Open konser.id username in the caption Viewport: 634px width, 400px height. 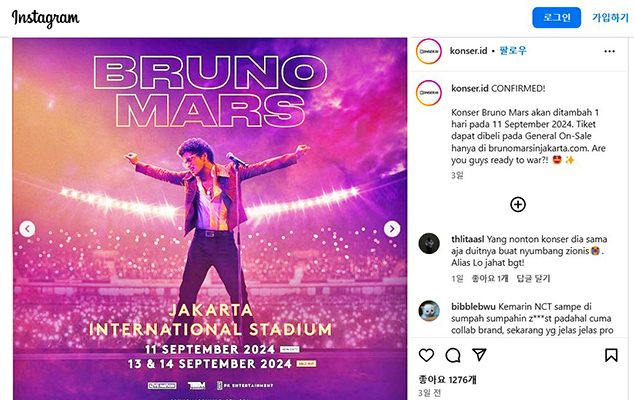(x=470, y=87)
